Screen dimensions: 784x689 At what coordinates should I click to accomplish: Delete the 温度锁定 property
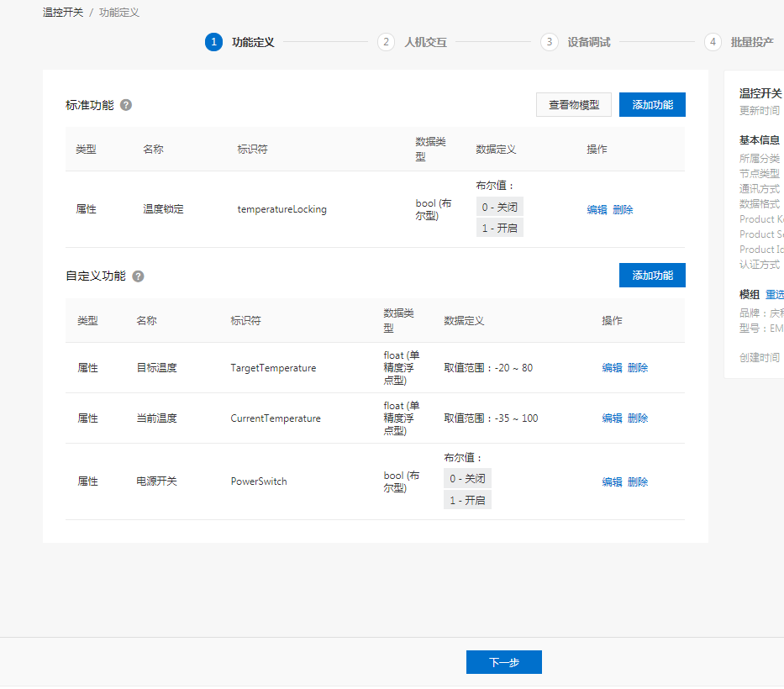623,209
